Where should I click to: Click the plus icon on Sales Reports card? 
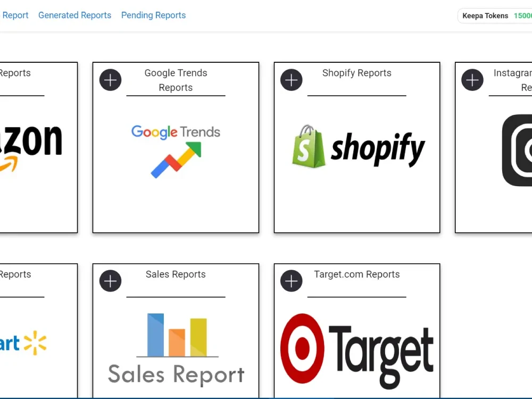coord(110,281)
